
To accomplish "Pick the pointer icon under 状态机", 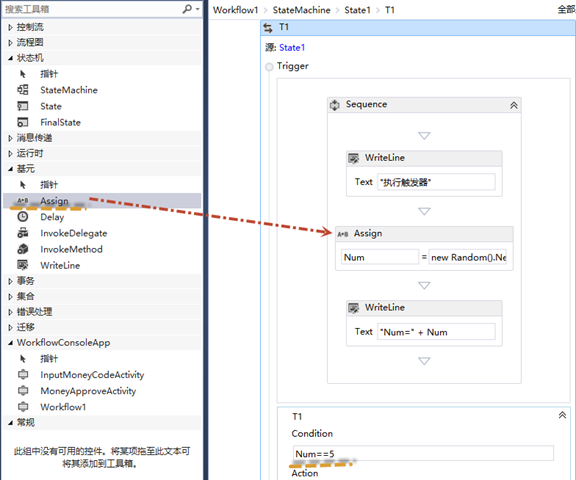I will [x=23, y=74].
